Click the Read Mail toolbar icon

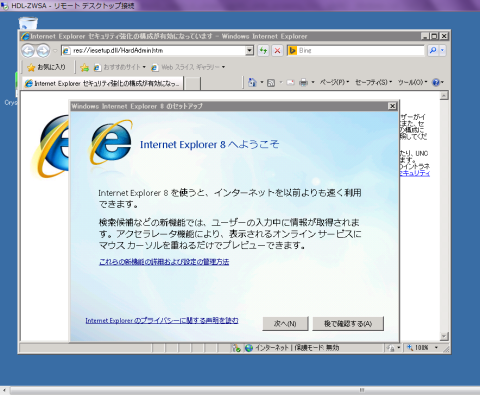290,82
